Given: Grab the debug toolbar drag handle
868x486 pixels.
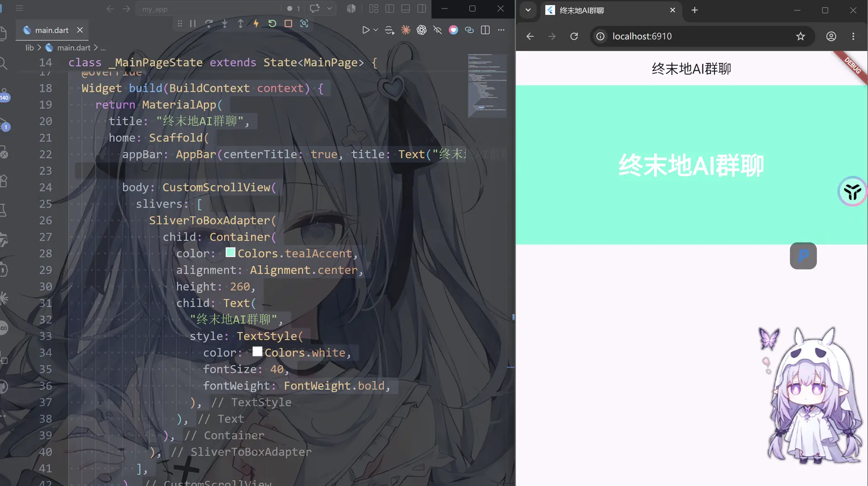Looking at the screenshot, I should coord(180,24).
